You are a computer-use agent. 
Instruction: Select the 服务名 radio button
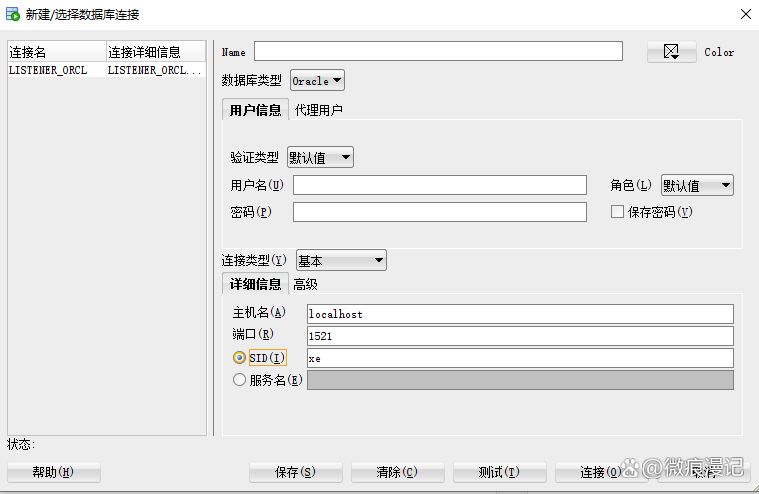[x=239, y=380]
